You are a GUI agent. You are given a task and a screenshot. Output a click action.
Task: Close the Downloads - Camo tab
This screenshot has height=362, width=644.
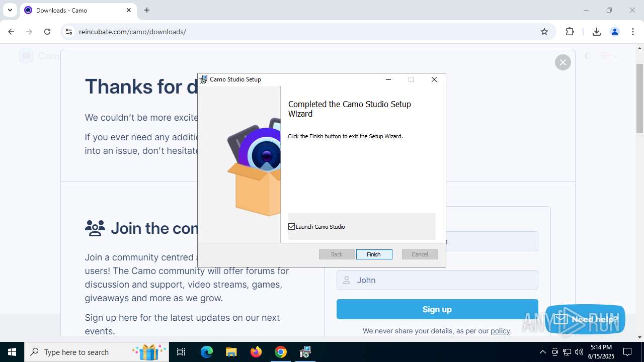[x=129, y=10]
